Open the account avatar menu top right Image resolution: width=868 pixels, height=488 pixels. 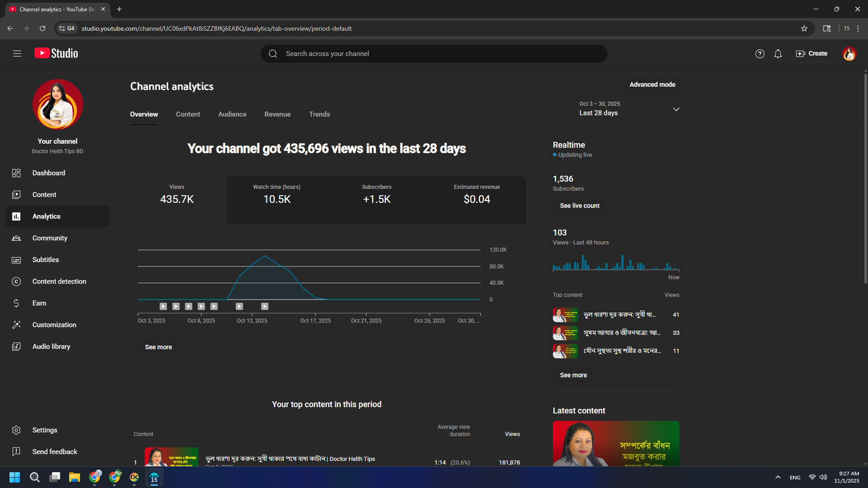click(x=849, y=54)
